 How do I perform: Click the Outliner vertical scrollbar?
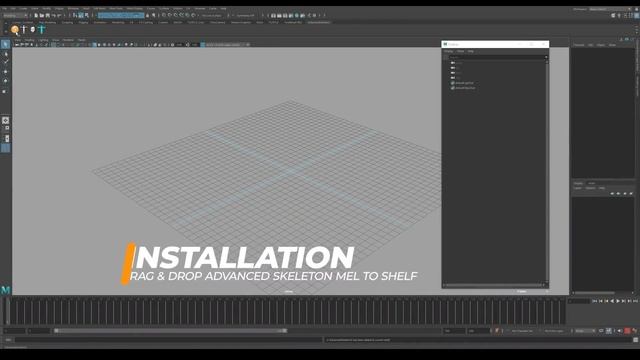coord(547,171)
